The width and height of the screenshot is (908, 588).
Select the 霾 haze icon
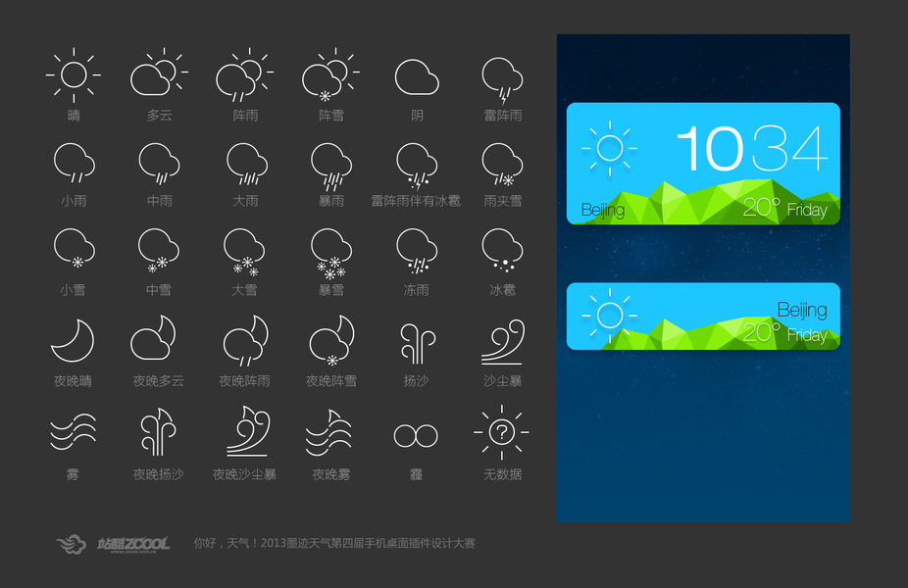coord(416,436)
